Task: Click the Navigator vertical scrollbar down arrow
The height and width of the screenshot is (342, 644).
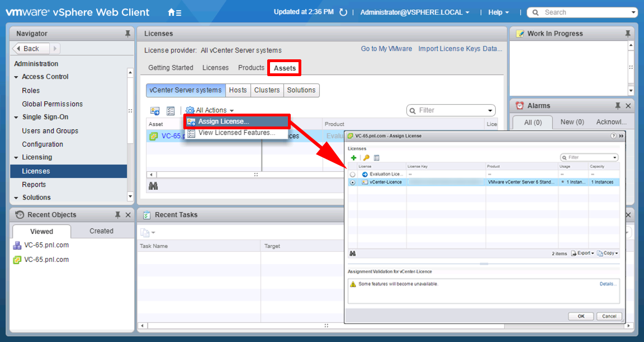Action: pos(130,196)
